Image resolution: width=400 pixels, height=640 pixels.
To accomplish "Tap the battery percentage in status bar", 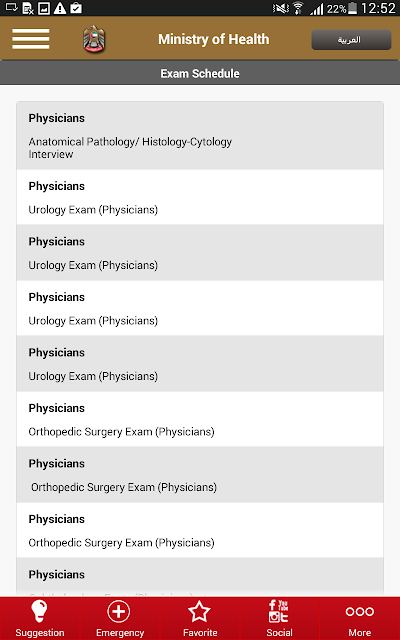I will click(x=336, y=9).
